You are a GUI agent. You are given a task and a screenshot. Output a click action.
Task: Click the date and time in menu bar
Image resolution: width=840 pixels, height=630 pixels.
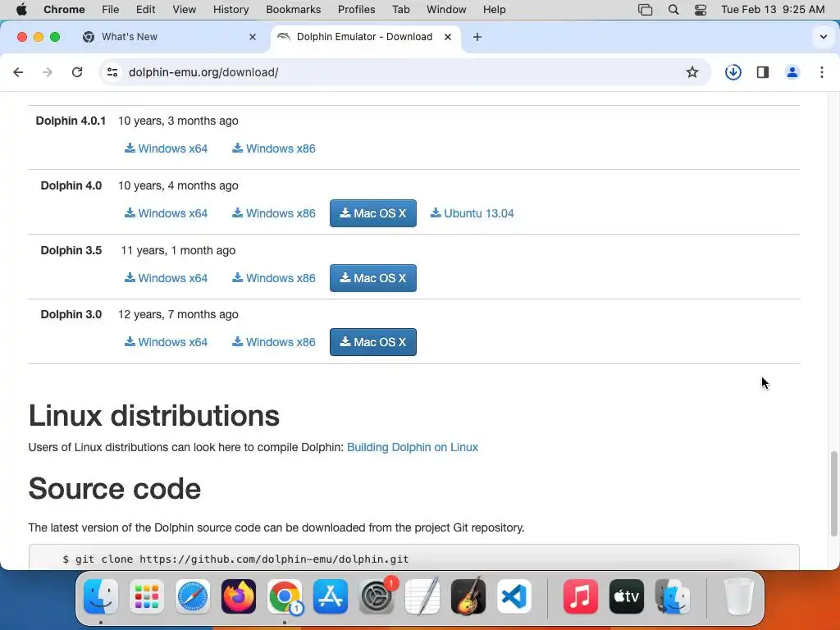click(x=773, y=10)
